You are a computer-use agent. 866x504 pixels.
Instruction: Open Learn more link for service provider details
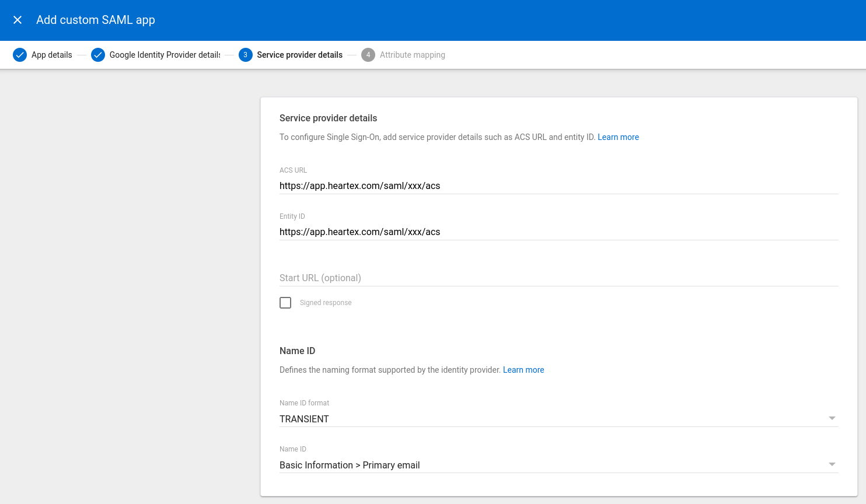618,137
